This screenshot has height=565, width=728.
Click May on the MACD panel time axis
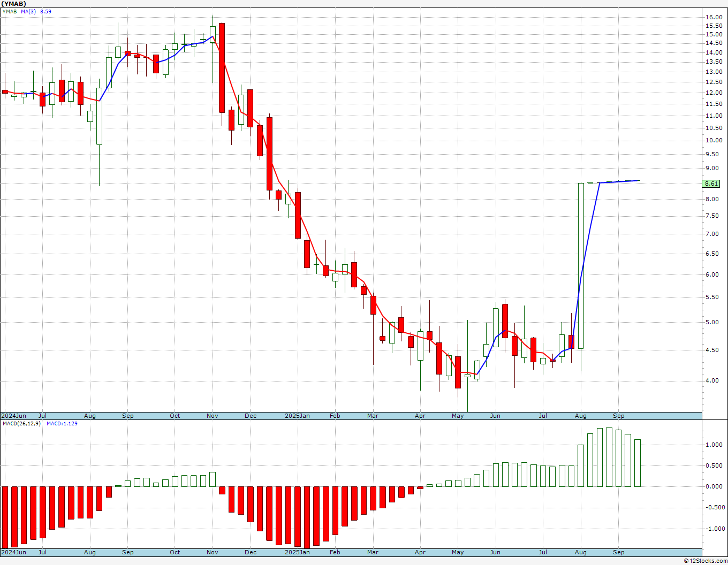(458, 552)
